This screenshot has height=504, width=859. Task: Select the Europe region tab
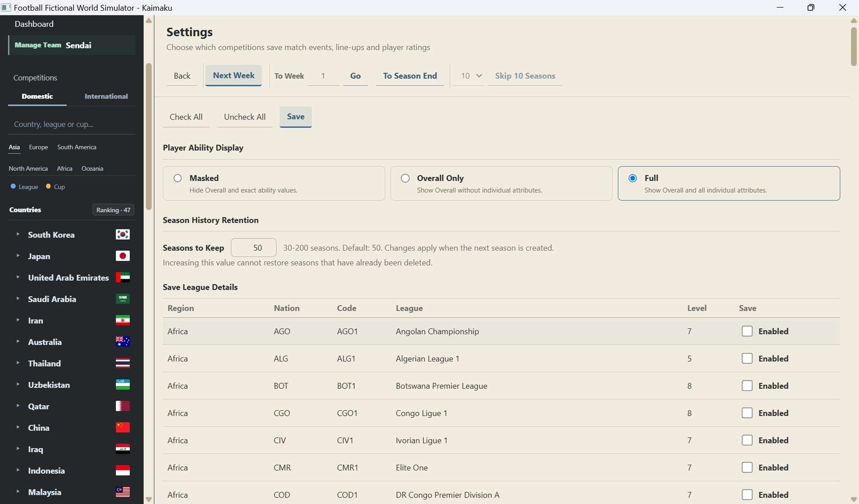(38, 147)
